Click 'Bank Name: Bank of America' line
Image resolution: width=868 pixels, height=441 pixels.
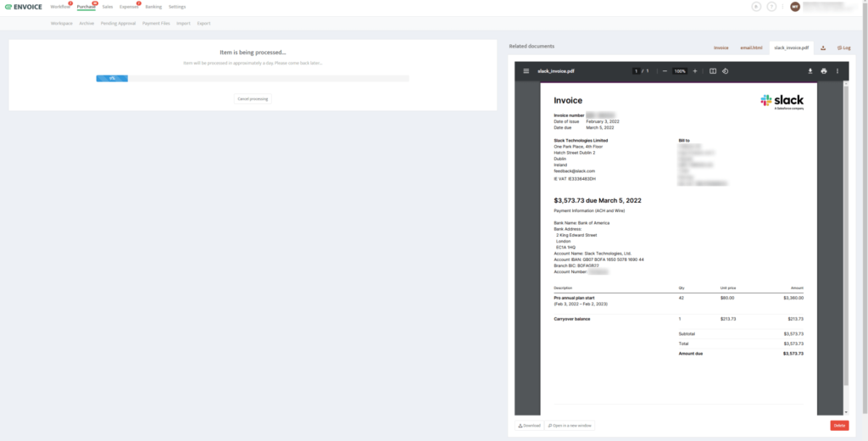(581, 223)
